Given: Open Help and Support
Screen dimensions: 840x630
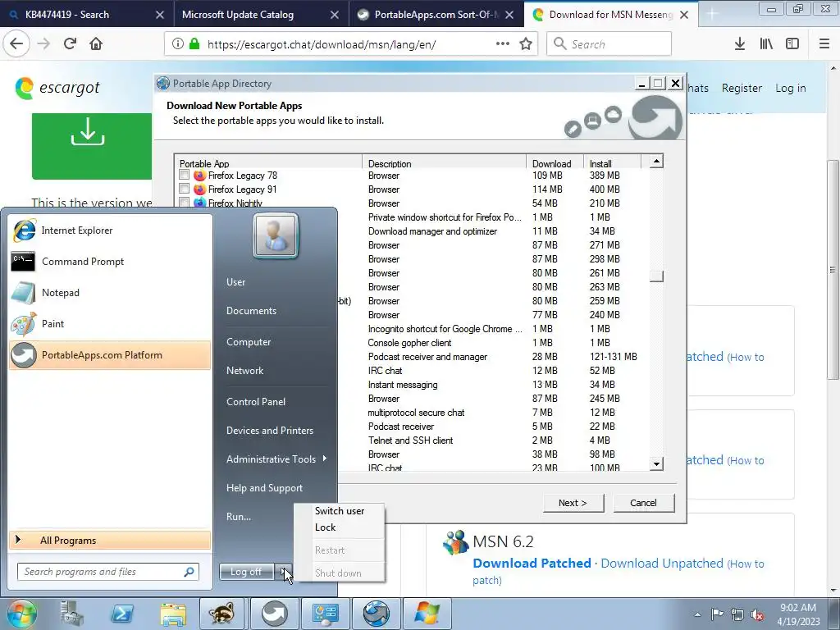Looking at the screenshot, I should (x=264, y=488).
